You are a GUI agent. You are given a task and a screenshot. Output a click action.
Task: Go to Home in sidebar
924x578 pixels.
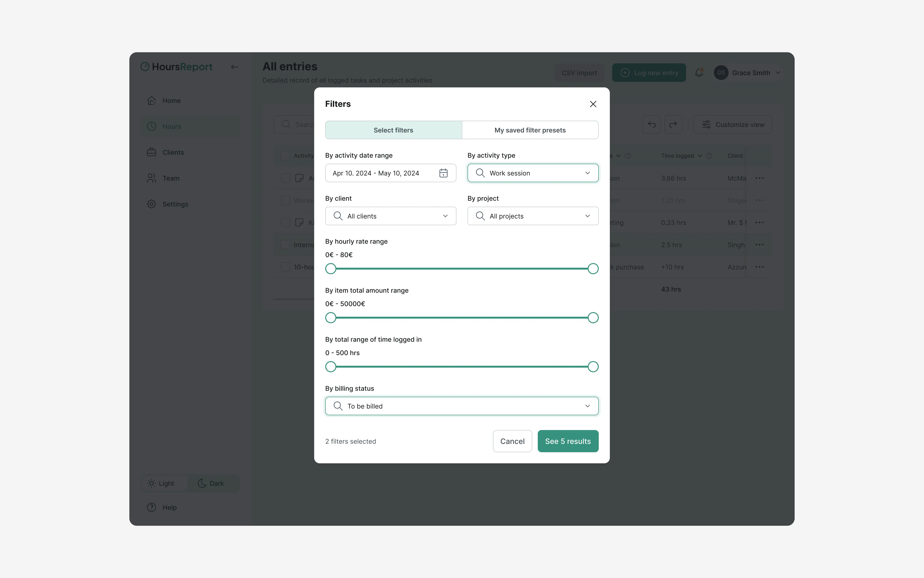tap(190, 101)
